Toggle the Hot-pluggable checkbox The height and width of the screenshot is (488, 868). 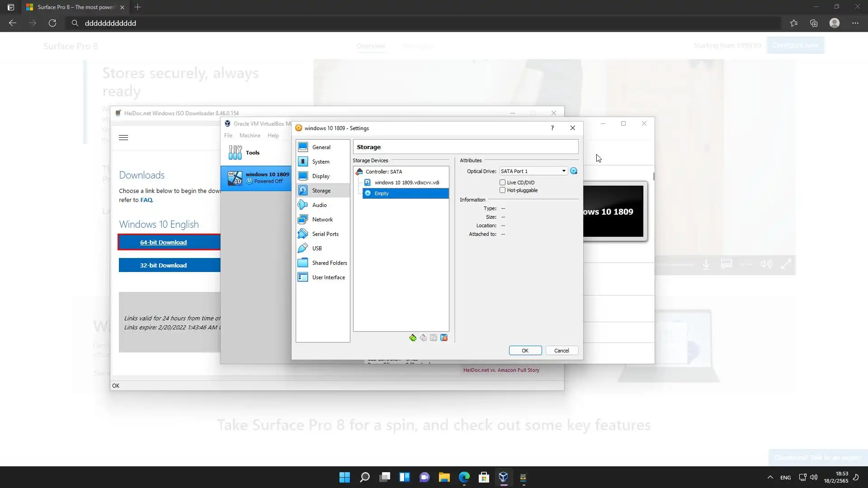502,190
